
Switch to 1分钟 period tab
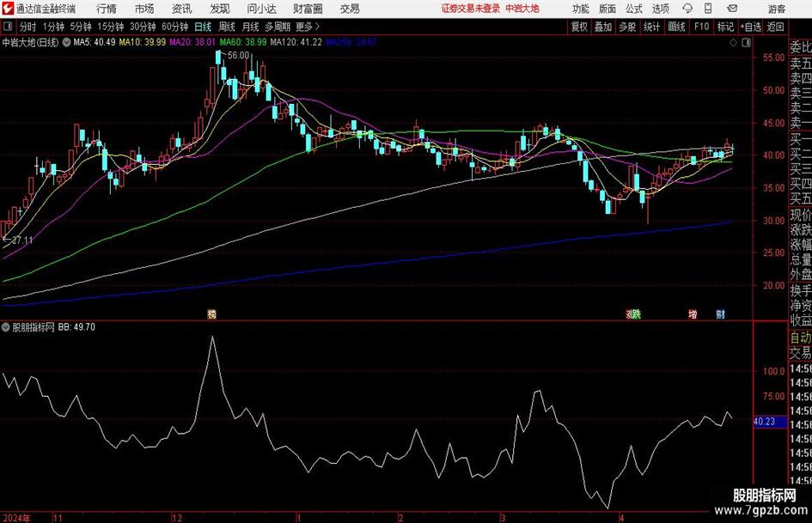[52, 27]
